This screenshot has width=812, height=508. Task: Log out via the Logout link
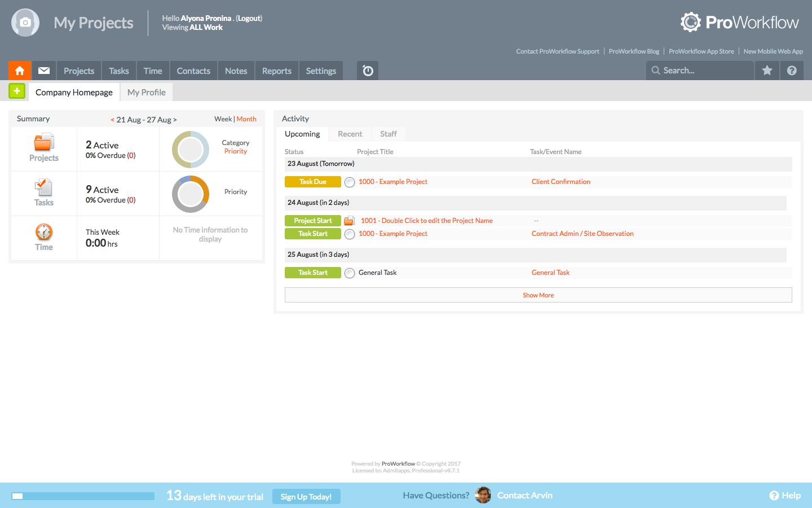pos(250,18)
